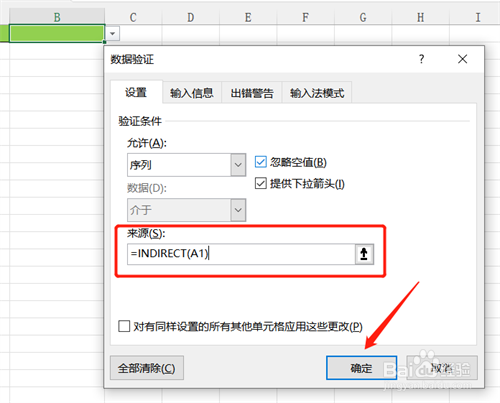Image resolution: width=500 pixels, height=403 pixels.
Task: Select column header B
Action: pyautogui.click(x=57, y=17)
